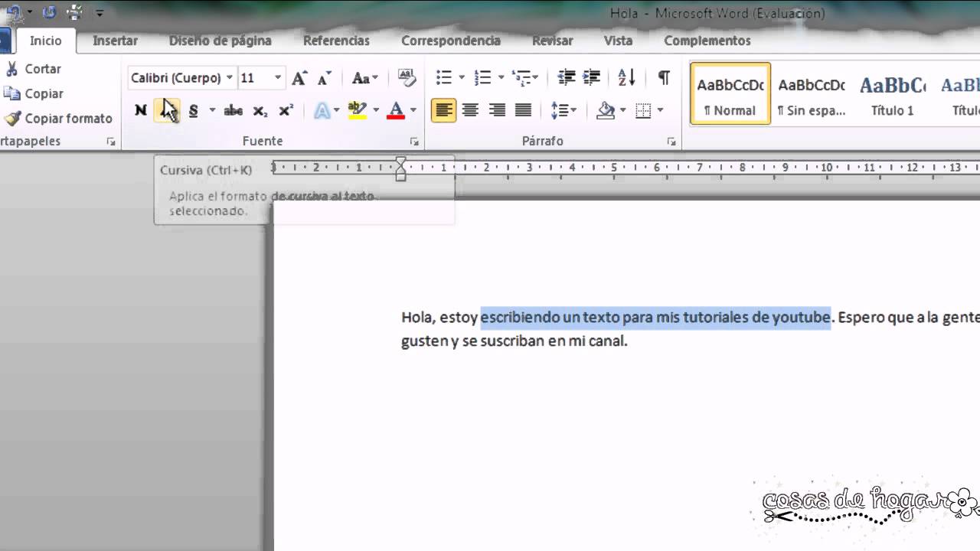The width and height of the screenshot is (980, 551).
Task: Start a bulleted list with the bullets icon
Action: [x=444, y=78]
